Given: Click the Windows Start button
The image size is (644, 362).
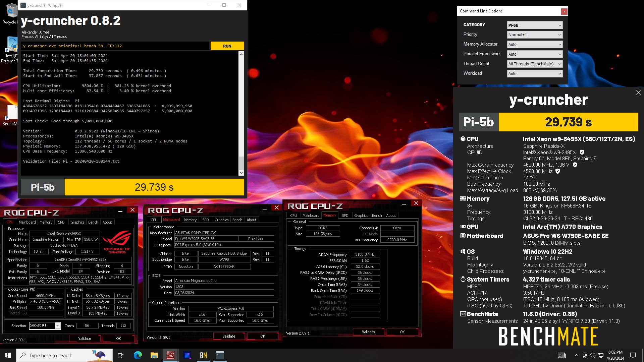Looking at the screenshot, I should (x=8, y=355).
